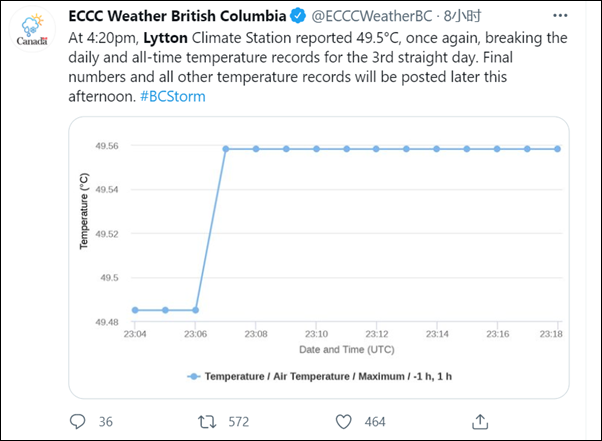The image size is (602, 441).
Task: Click the first data point at 23:04
Action: [135, 310]
